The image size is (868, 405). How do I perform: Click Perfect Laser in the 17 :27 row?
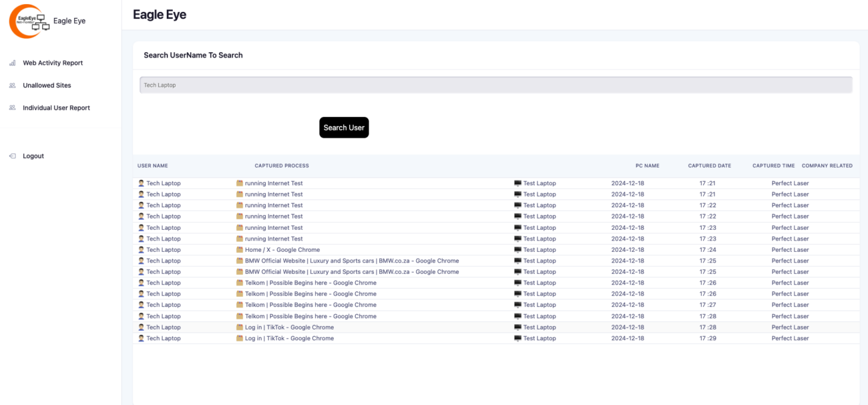tap(791, 305)
